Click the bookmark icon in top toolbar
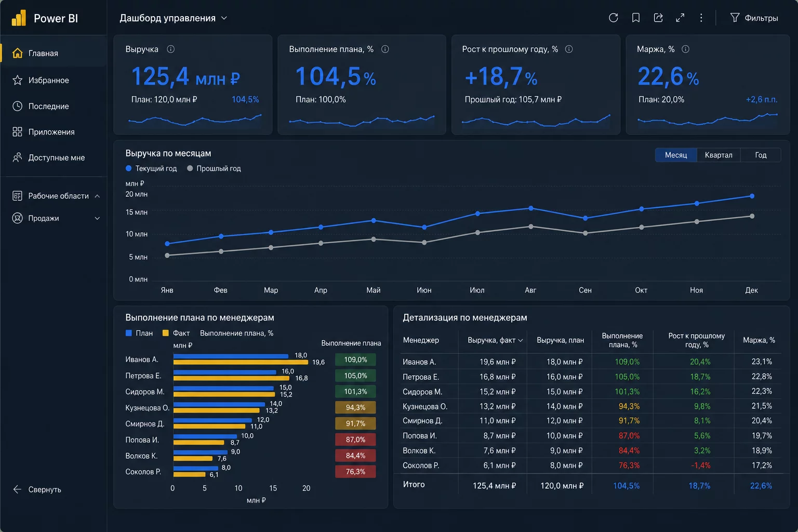Screen dimensions: 798x532 click(636, 18)
